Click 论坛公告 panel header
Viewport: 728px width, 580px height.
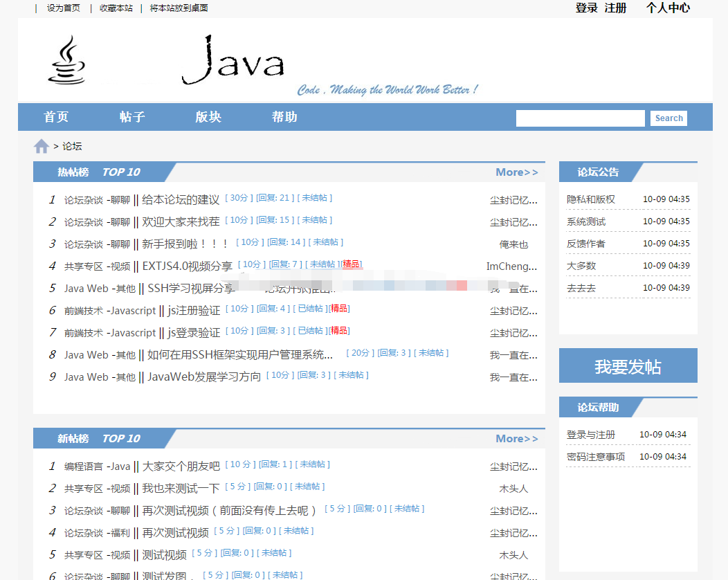(x=598, y=172)
